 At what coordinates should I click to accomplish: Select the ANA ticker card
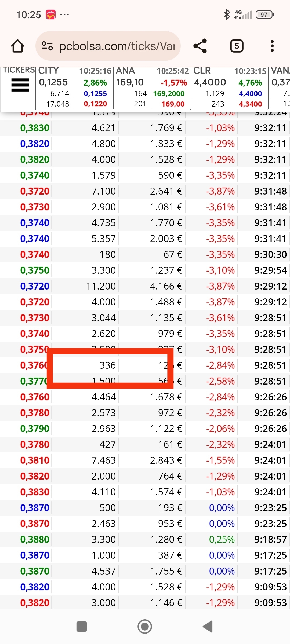point(152,88)
